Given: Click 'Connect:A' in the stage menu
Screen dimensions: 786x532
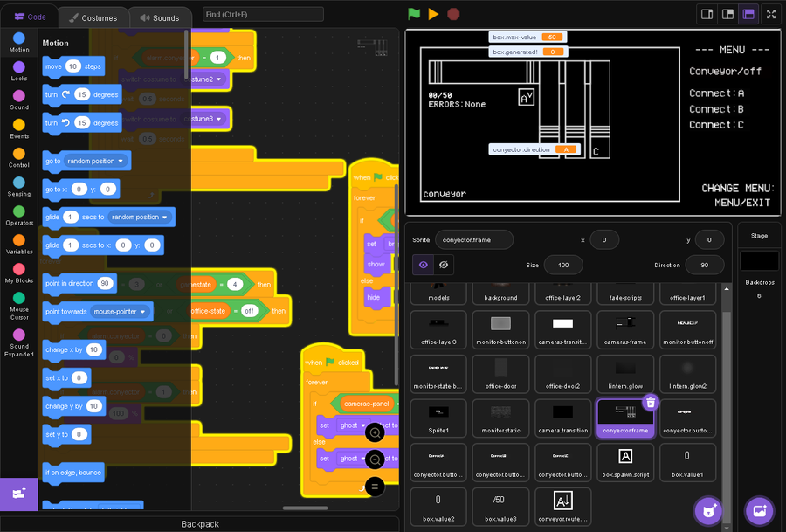Looking at the screenshot, I should (x=716, y=93).
